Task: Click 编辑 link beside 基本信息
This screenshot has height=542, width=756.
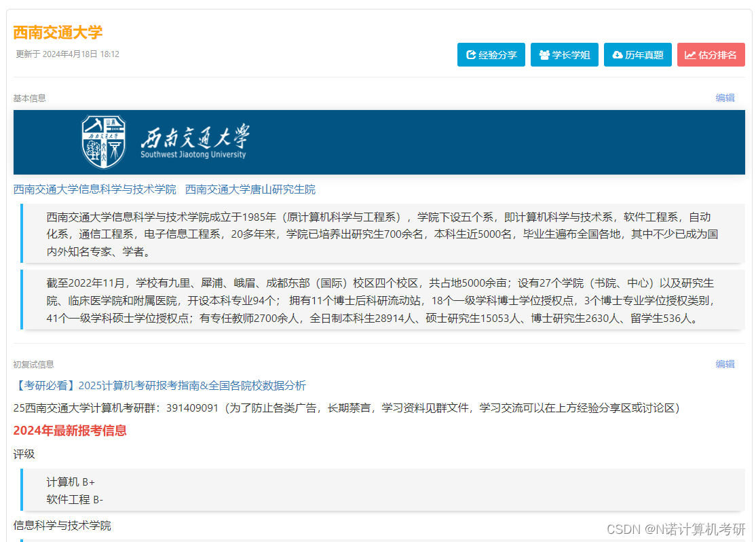Action: click(725, 98)
